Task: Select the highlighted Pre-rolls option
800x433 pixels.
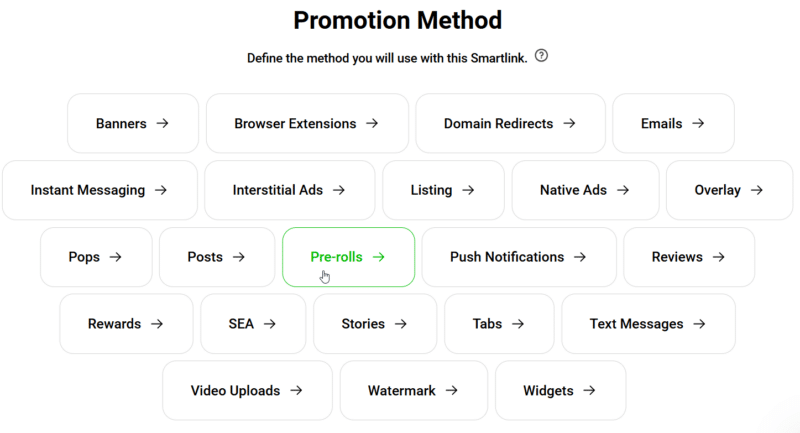Action: click(348, 257)
